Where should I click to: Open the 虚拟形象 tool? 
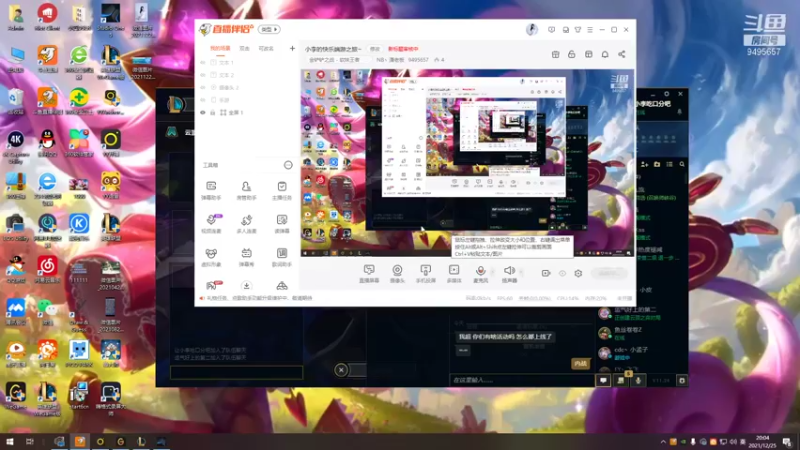tap(211, 257)
